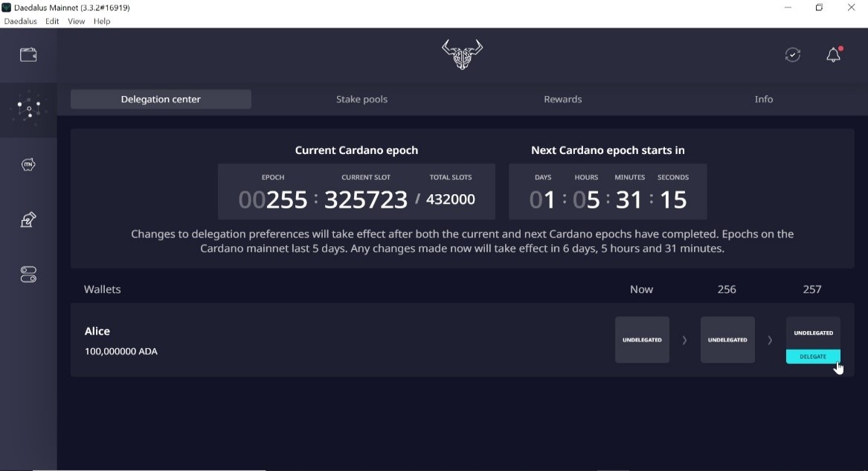Click the Alice wallet name
Viewport: 868px width, 471px height.
97,331
